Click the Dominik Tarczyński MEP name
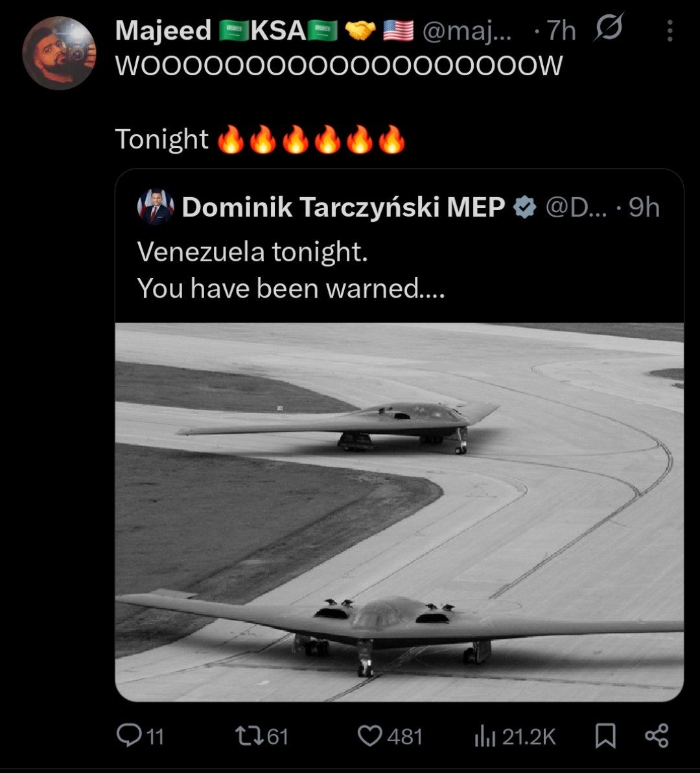 344,208
